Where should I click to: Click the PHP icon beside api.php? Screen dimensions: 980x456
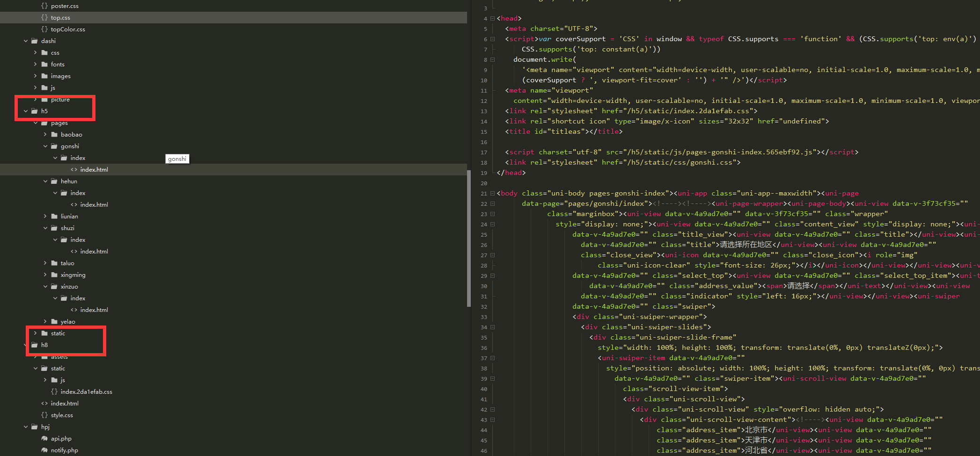coord(44,439)
